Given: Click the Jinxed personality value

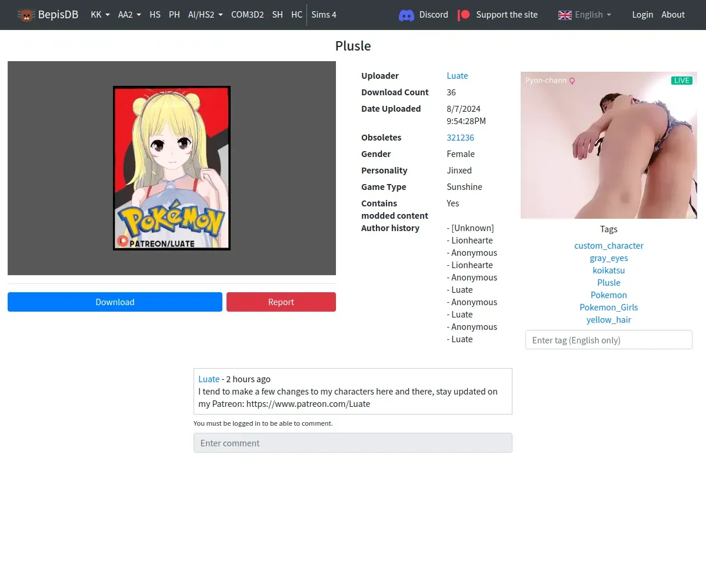Looking at the screenshot, I should [x=459, y=170].
